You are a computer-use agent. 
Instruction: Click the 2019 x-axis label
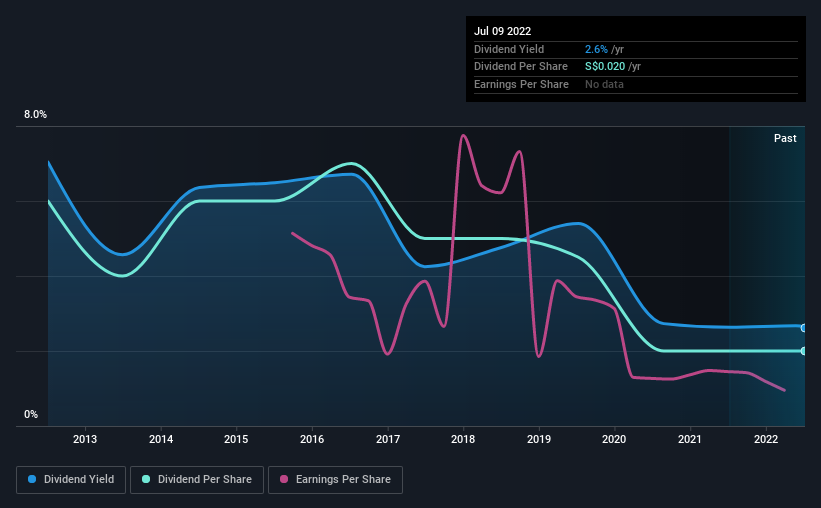(x=539, y=439)
